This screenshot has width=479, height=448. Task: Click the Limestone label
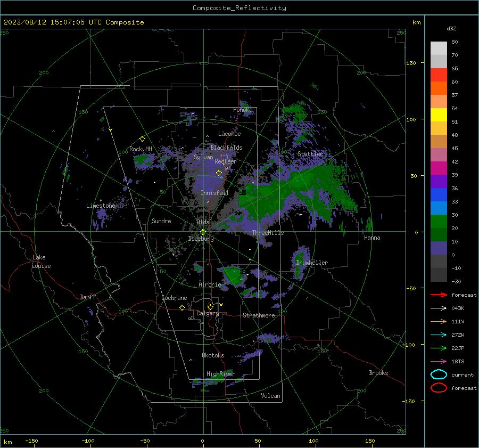tap(101, 206)
